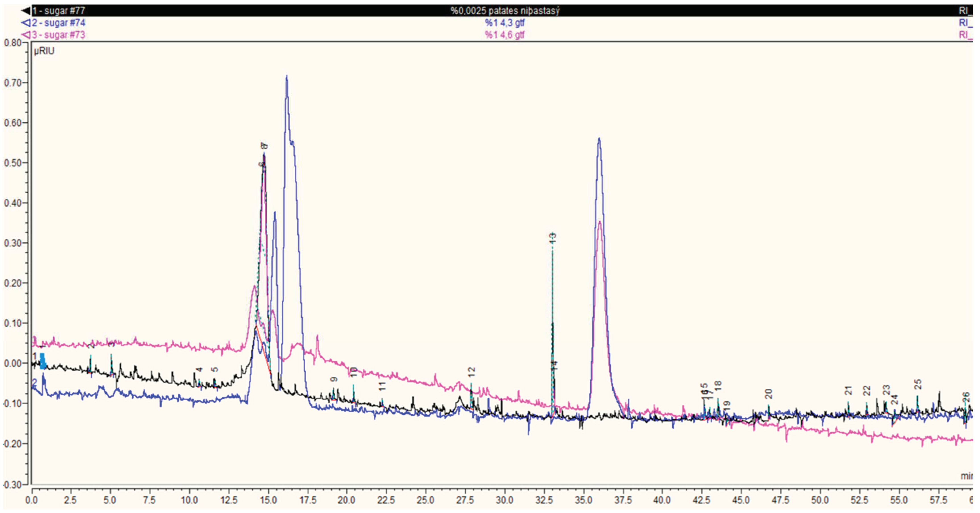The image size is (980, 513).
Task: Click the µRIU unit label
Action: pyautogui.click(x=44, y=51)
